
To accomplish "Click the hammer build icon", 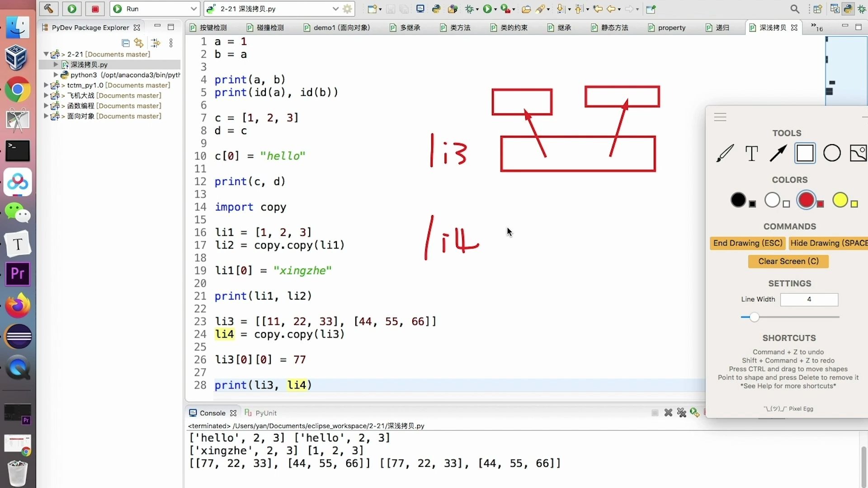I will coord(48,9).
